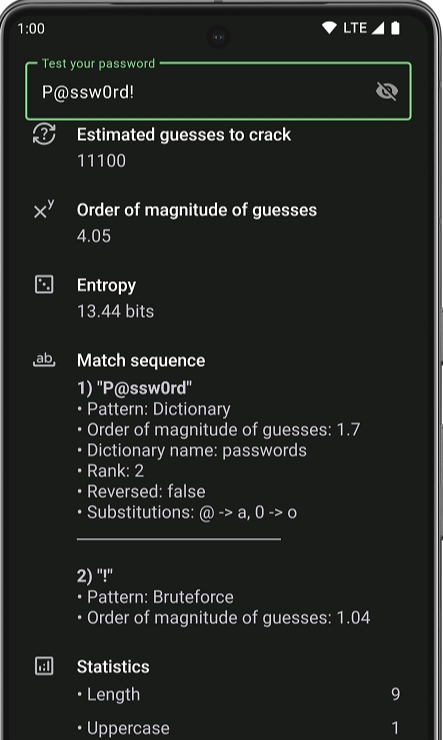The height and width of the screenshot is (740, 443).
Task: Toggle password visibility eye icon
Action: tap(386, 91)
